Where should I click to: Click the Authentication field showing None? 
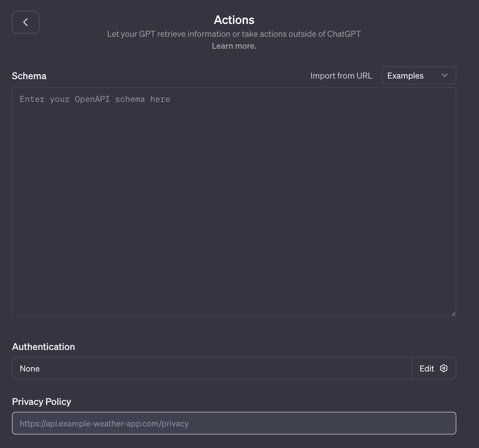(x=212, y=369)
